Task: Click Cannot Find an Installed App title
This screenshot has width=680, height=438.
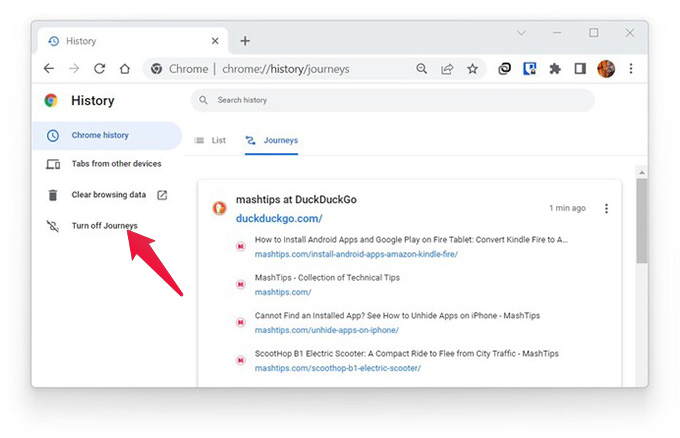Action: tap(397, 315)
